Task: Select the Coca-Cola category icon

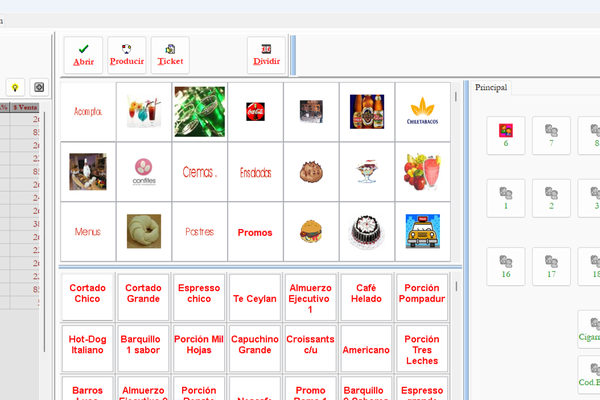Action: (255, 112)
